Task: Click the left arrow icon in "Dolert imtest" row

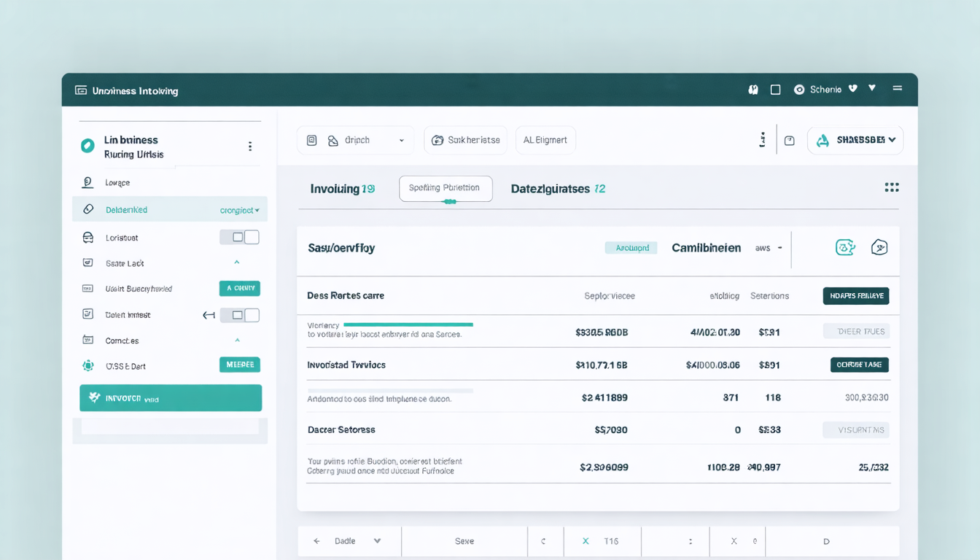Action: (209, 315)
